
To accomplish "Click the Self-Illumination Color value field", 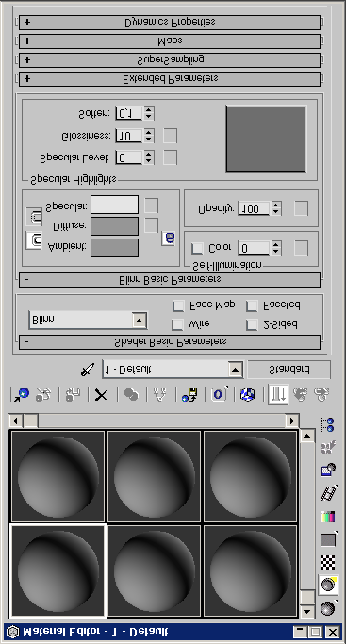I will (254, 248).
